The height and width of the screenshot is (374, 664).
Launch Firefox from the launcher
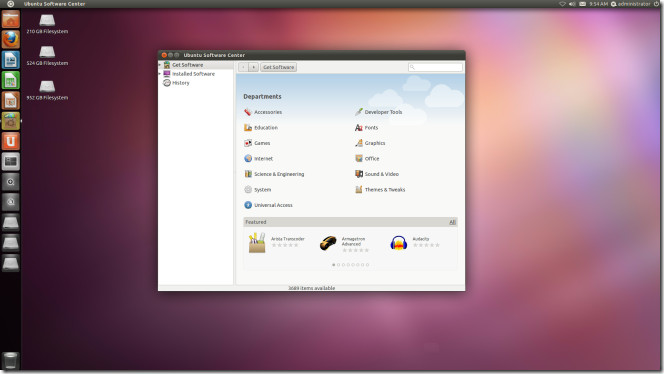(x=11, y=39)
